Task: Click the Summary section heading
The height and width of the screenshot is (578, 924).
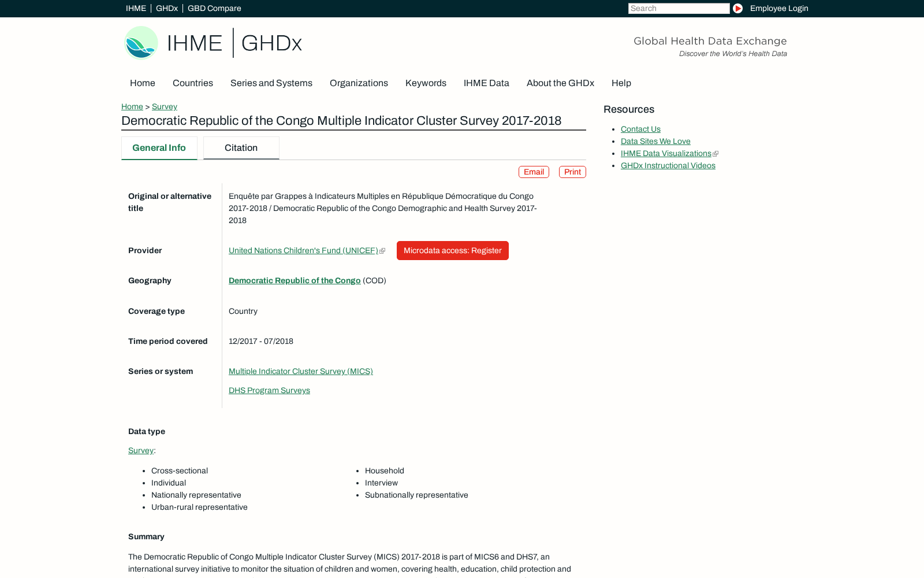Action: pyautogui.click(x=146, y=536)
